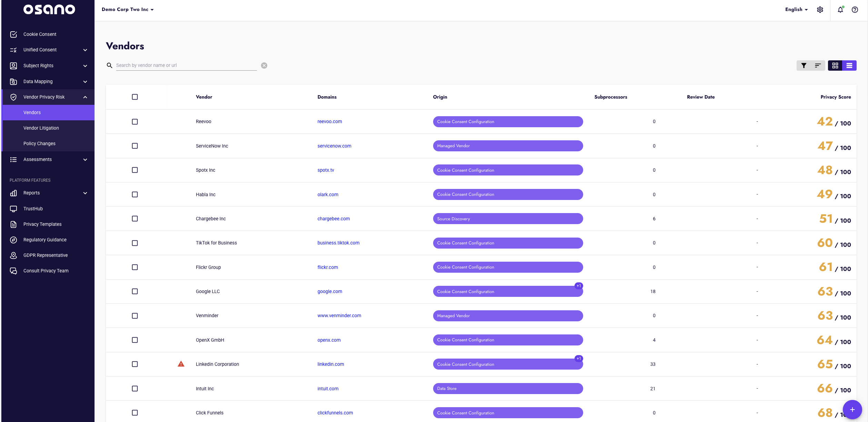Click the add vendor plus button
Screen dimensions: 868x422
tap(852, 410)
